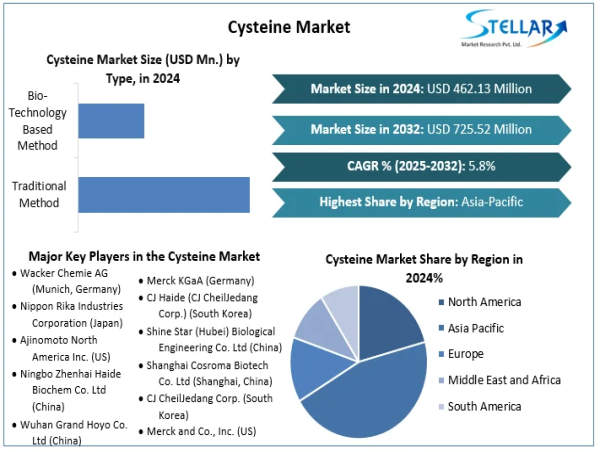The image size is (600, 452).
Task: Click the 'Traditional Method' axis label
Action: click(x=39, y=194)
